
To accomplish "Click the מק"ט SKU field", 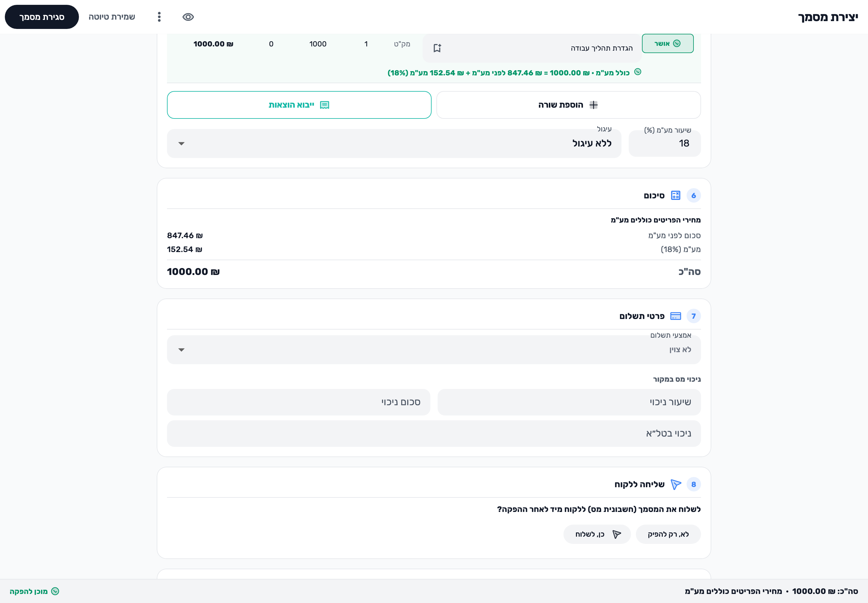I will click(x=402, y=44).
